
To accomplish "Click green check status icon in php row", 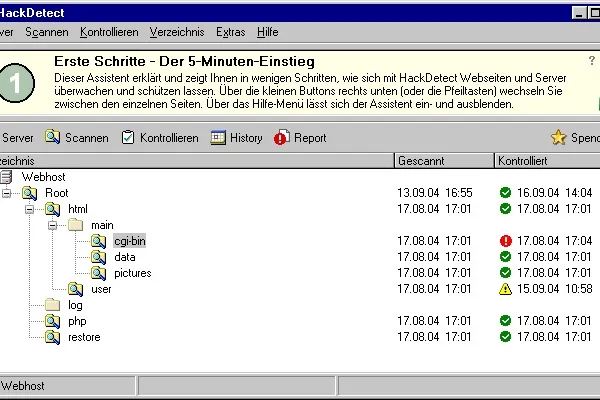I will 505,320.
